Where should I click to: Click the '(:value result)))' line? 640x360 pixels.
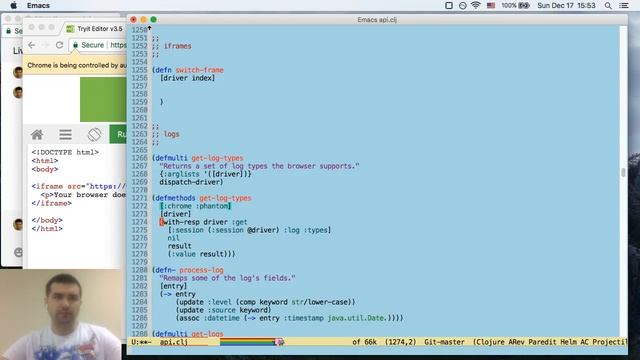coord(201,254)
